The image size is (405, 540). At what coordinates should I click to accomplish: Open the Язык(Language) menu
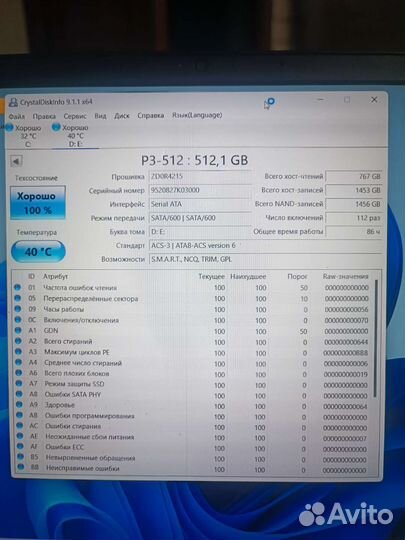click(197, 115)
